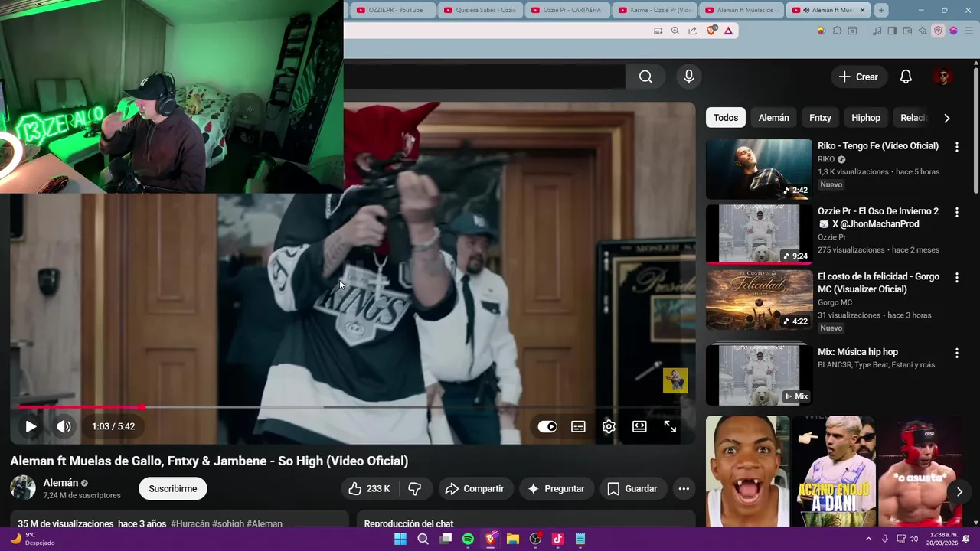The width and height of the screenshot is (980, 551).
Task: Click the Crear button
Action: click(x=858, y=77)
